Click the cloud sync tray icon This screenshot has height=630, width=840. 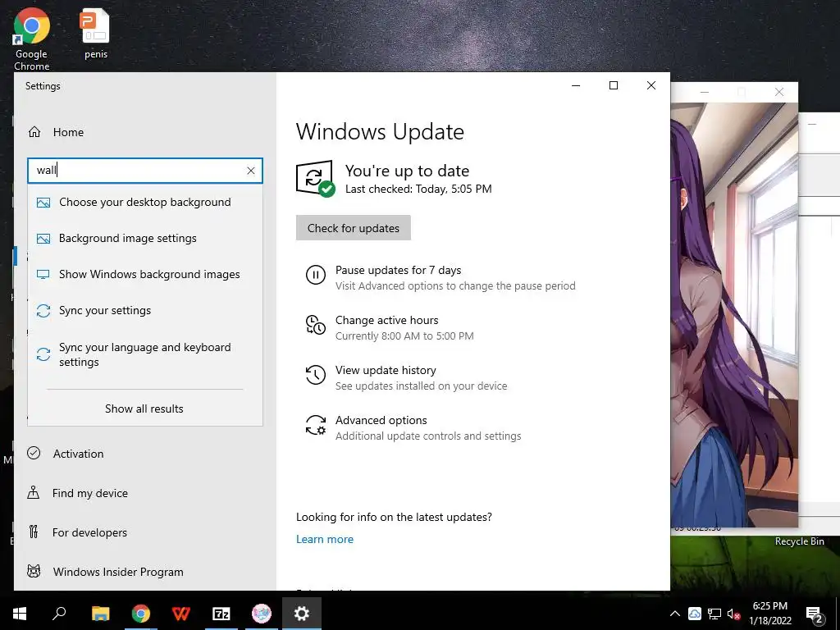pyautogui.click(x=694, y=614)
